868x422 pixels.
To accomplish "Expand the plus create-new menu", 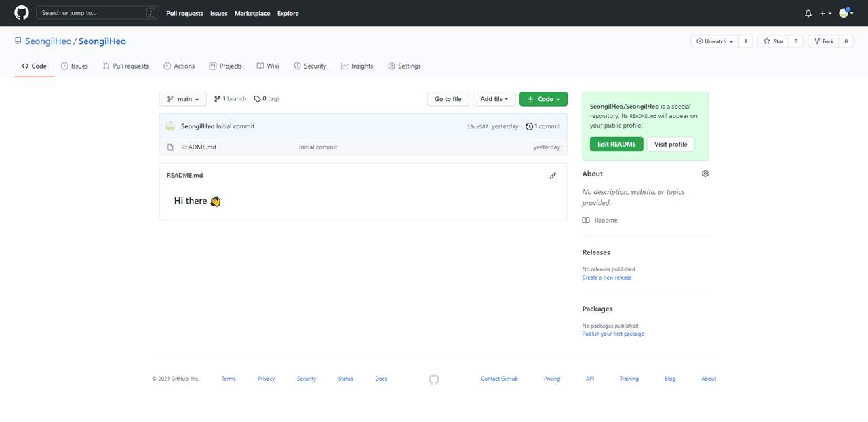I will [825, 14].
